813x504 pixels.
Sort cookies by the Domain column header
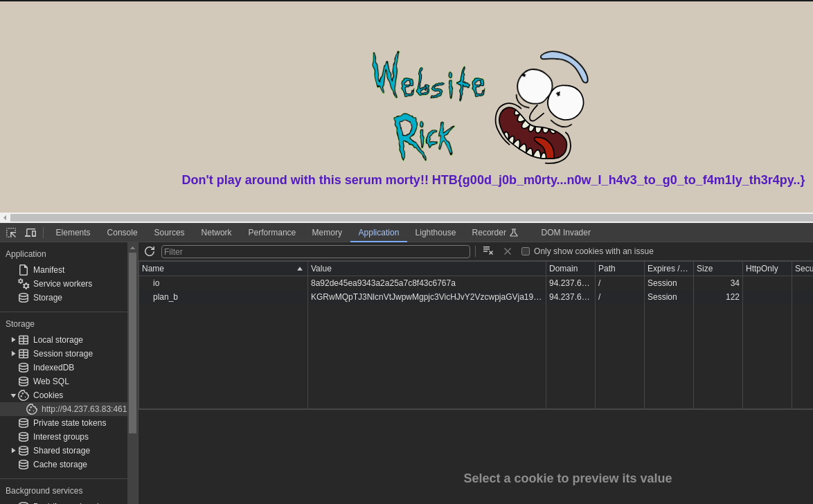coord(571,269)
